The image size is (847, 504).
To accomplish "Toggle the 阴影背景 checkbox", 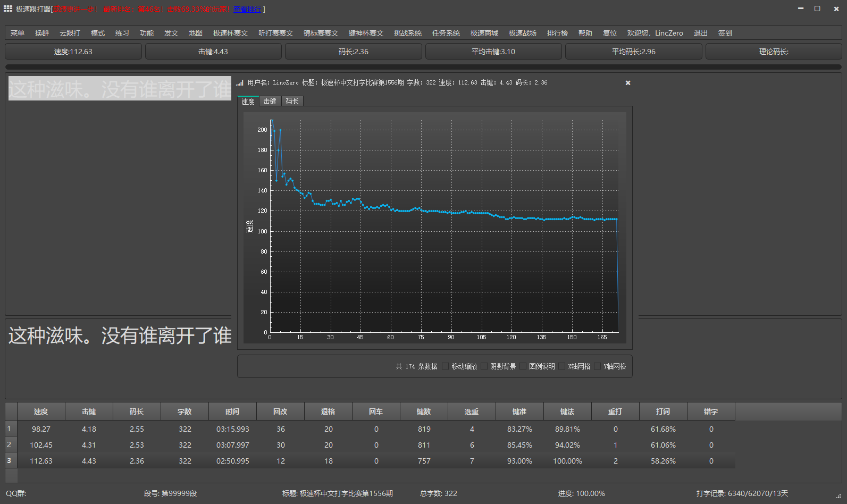I will pos(484,366).
